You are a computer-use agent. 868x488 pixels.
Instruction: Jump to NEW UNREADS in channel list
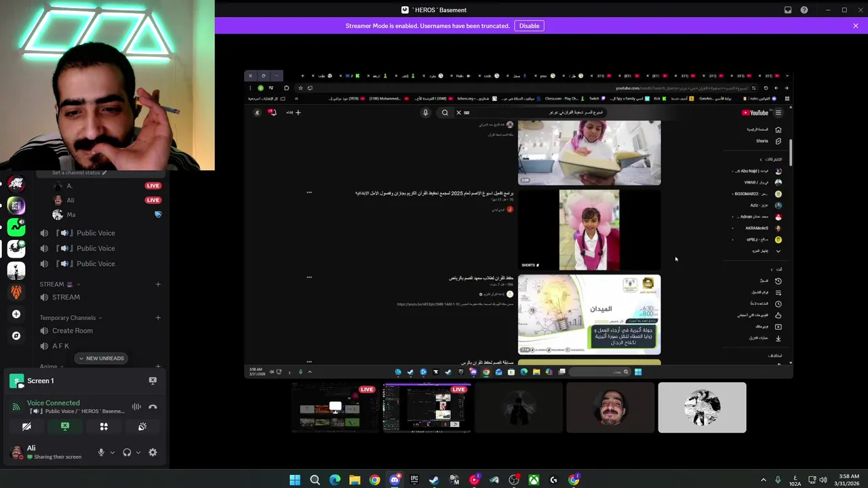coord(101,358)
